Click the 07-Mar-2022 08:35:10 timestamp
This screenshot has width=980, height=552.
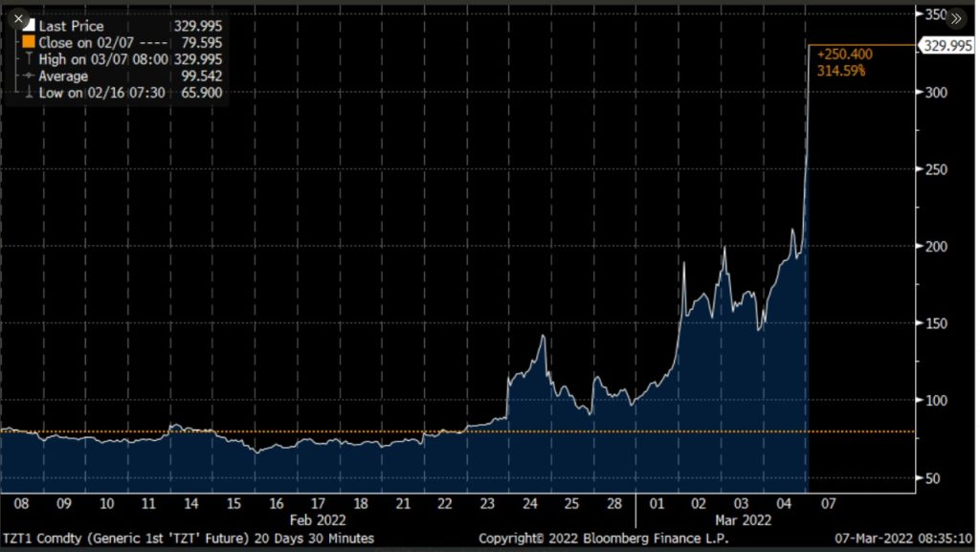pyautogui.click(x=903, y=539)
